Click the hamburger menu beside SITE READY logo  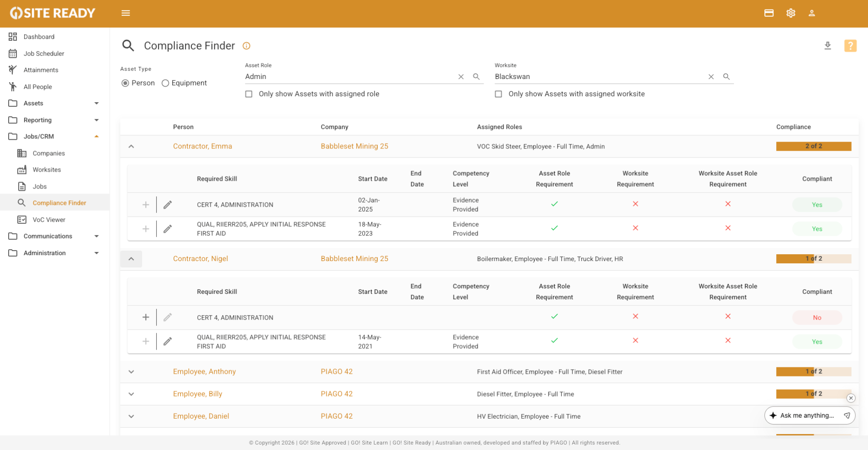[x=126, y=13]
